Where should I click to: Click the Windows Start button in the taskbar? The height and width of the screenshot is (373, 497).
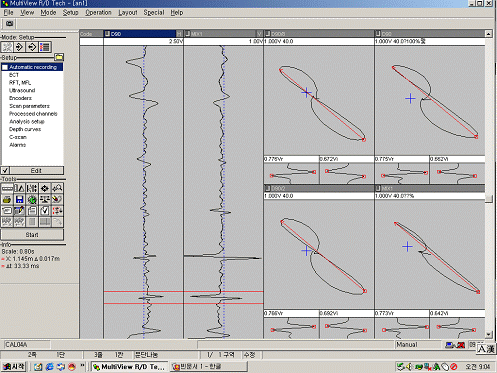tap(14, 367)
